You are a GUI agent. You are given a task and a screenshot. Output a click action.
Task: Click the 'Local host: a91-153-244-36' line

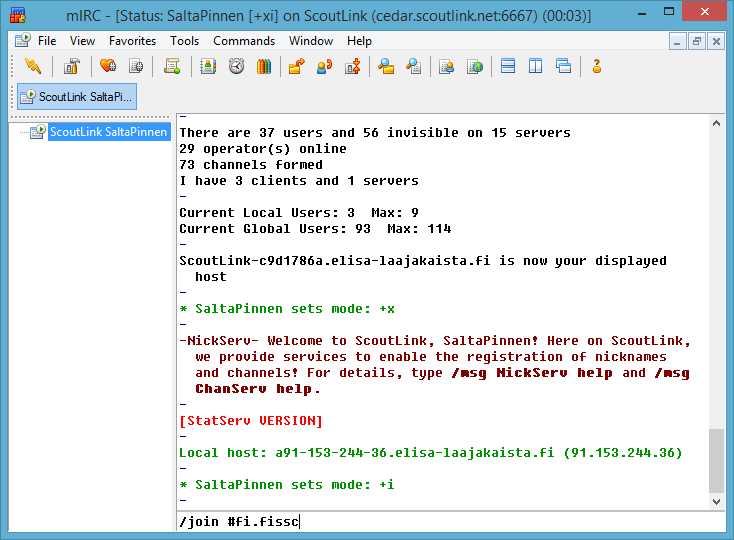point(431,452)
